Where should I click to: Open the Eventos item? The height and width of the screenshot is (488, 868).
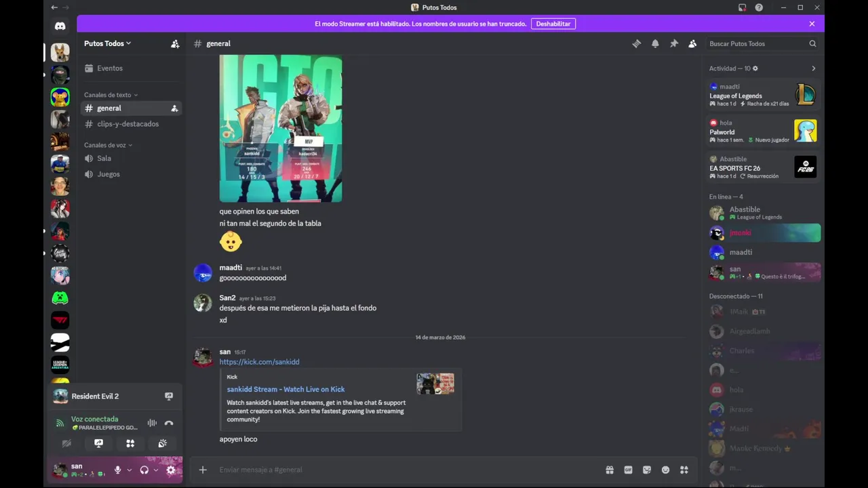(131, 68)
